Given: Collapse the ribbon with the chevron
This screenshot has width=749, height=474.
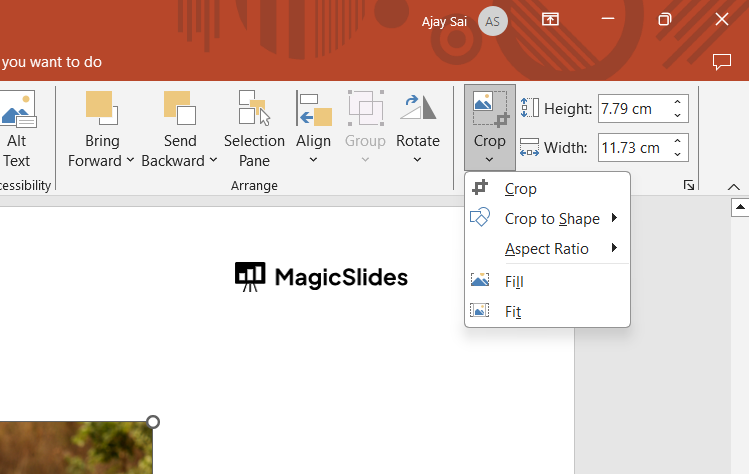Looking at the screenshot, I should 733,186.
